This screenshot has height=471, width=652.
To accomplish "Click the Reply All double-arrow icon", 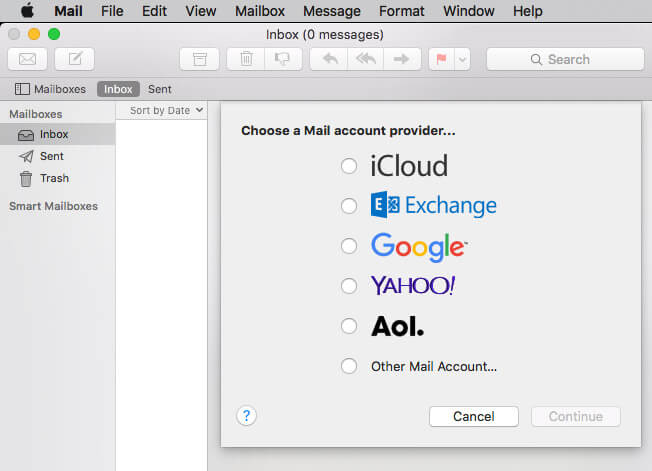I will pyautogui.click(x=365, y=59).
